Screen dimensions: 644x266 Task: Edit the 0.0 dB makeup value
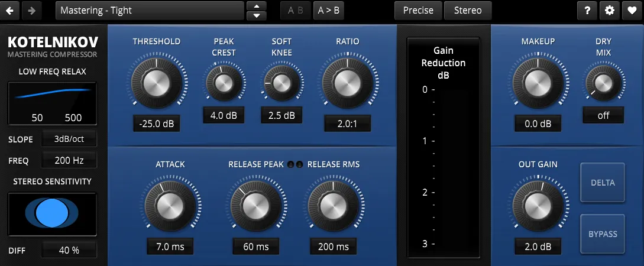click(538, 124)
